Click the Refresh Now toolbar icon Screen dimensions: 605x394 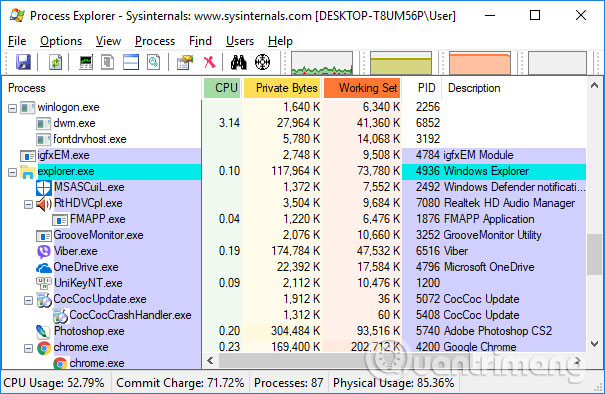[x=55, y=62]
